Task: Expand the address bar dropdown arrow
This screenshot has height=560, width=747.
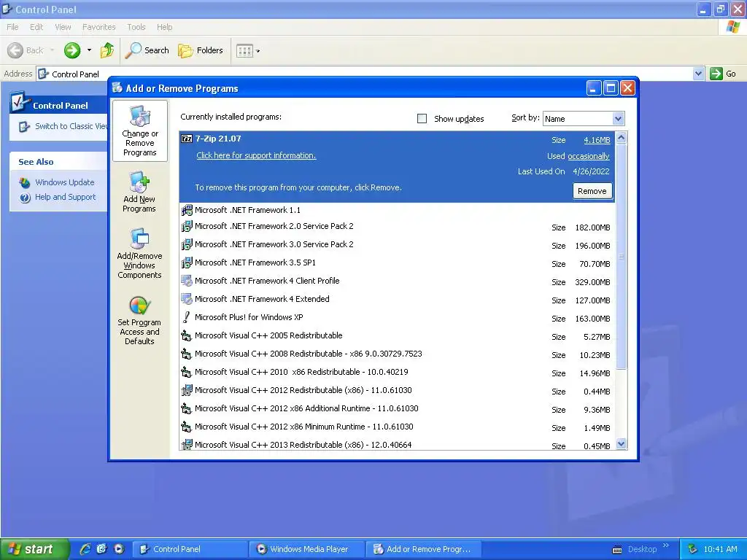Action: [698, 74]
